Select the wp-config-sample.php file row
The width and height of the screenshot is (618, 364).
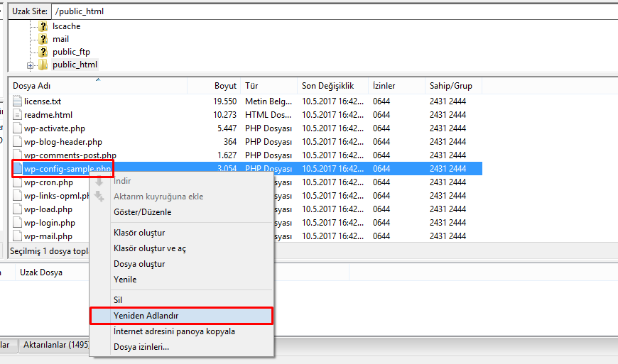67,169
